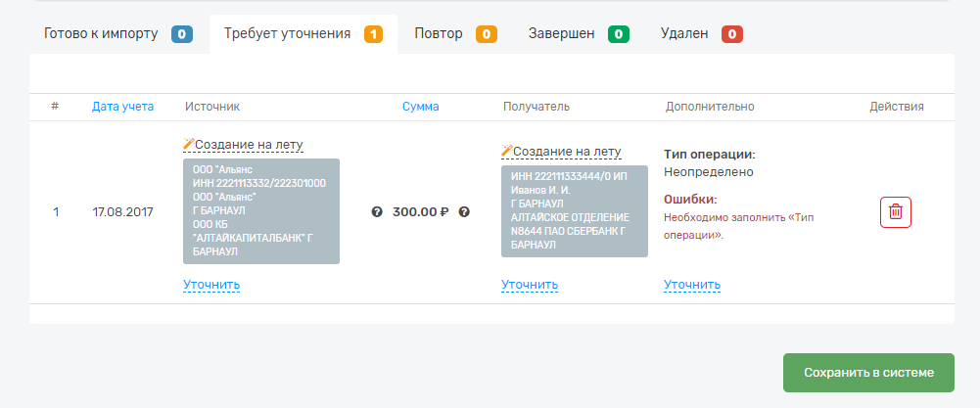Click the magic wand icon in the Получатель column
Image resolution: width=980 pixels, height=408 pixels.
click(x=507, y=151)
